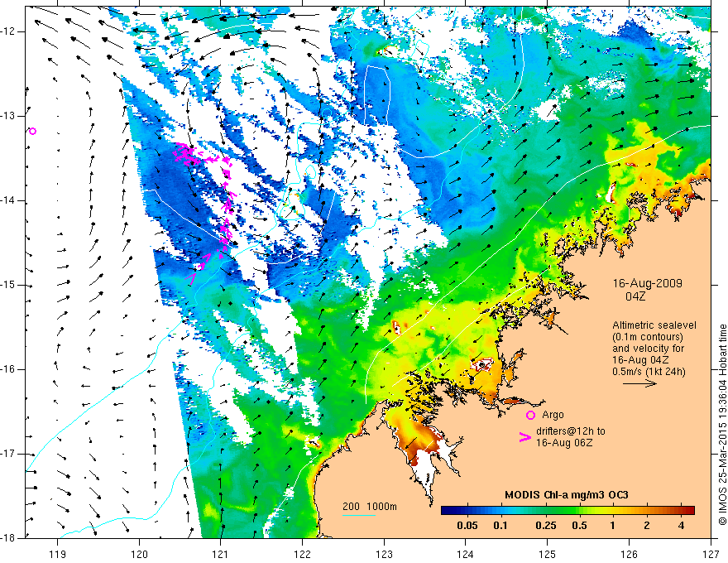The width and height of the screenshot is (728, 563).
Task: Click the colorbar value 0.05
Action: point(467,526)
